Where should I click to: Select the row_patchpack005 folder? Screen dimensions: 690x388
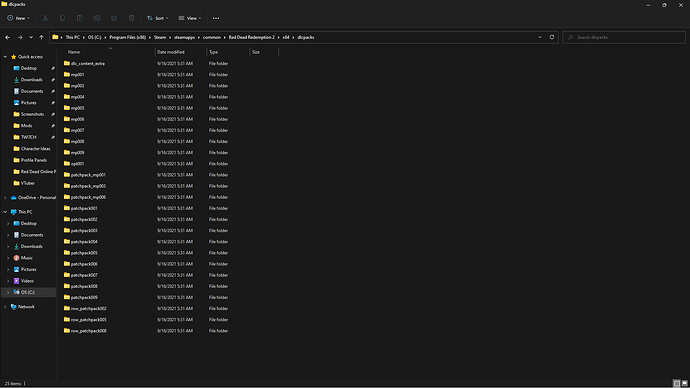[88, 319]
